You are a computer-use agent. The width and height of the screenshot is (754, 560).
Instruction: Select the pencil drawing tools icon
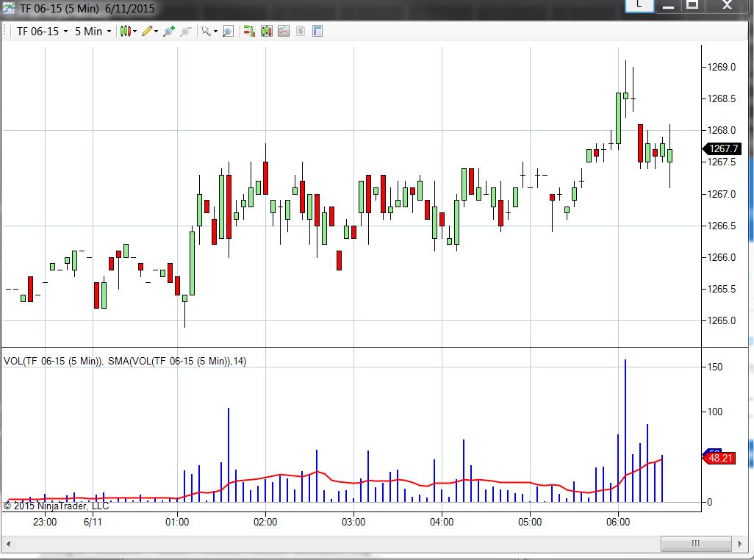coord(147,32)
